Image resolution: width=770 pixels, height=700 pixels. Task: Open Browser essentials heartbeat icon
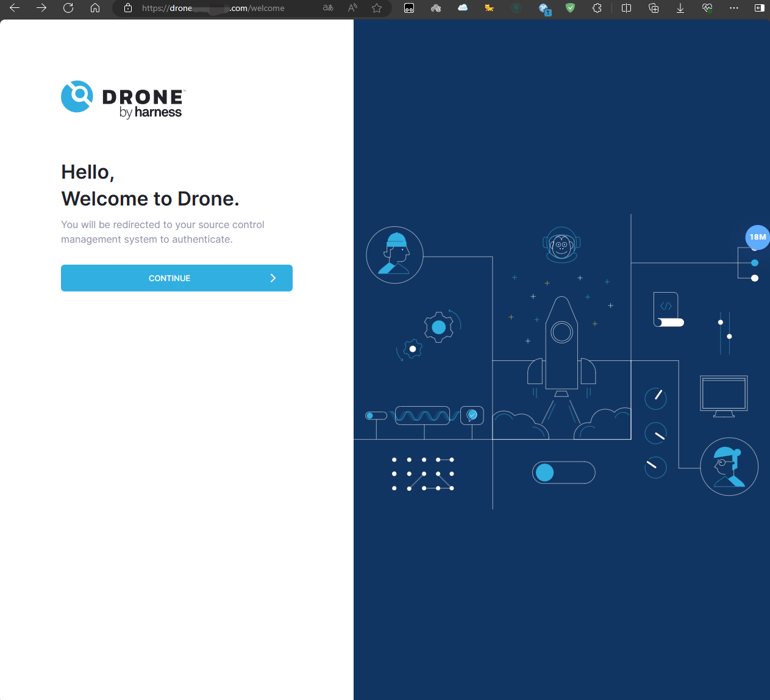coord(707,8)
